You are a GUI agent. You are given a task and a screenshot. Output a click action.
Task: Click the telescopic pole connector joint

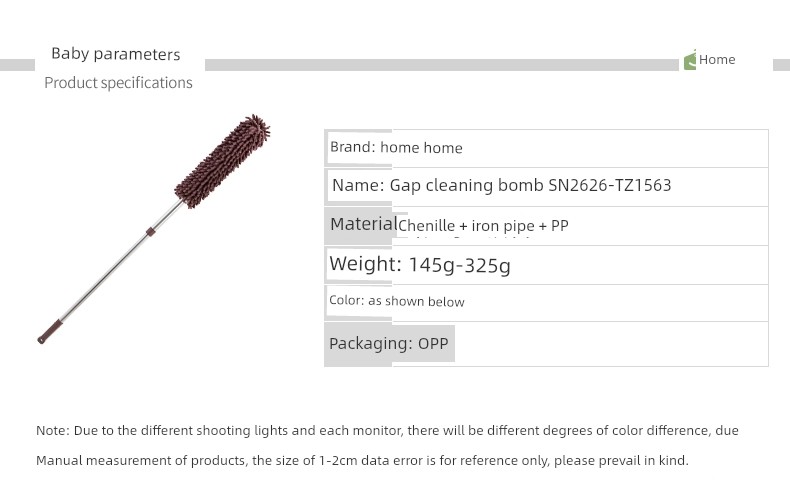pyautogui.click(x=150, y=232)
